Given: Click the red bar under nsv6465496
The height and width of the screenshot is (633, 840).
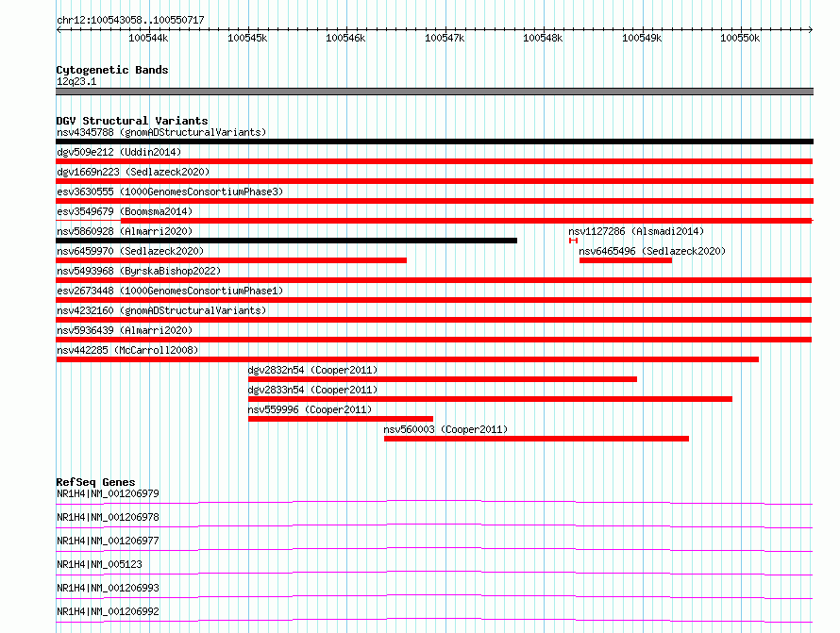Looking at the screenshot, I should pos(625,260).
